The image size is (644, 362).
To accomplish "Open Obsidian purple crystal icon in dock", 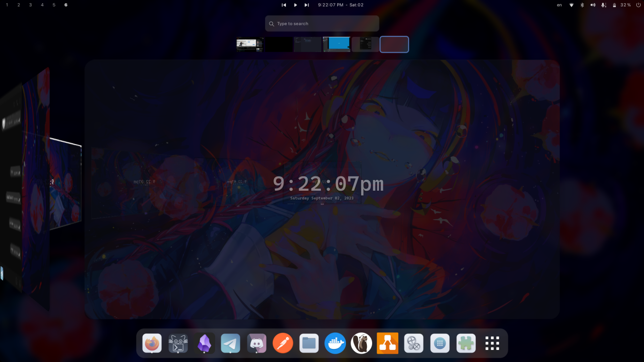I will (204, 344).
